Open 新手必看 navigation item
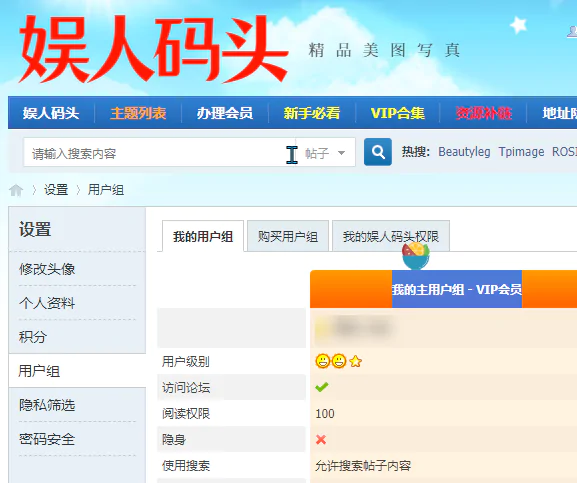This screenshot has width=577, height=483. [x=312, y=113]
